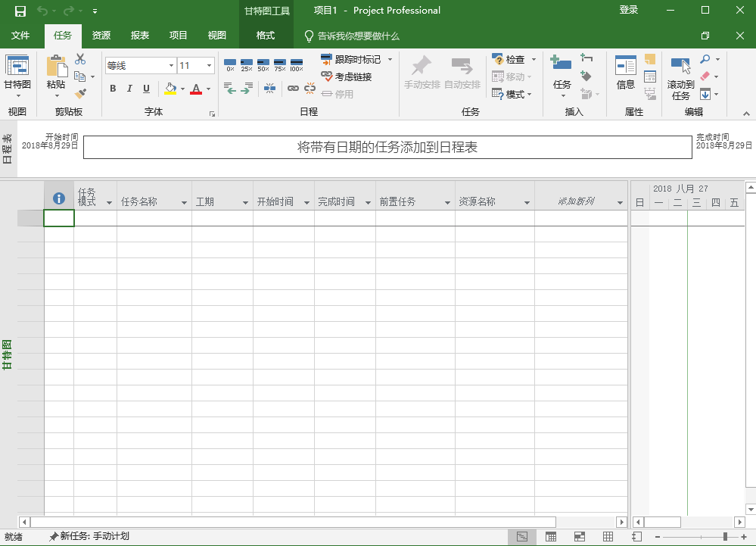Image resolution: width=756 pixels, height=546 pixels.
Task: Switch to the 格式 tab
Action: 266,35
